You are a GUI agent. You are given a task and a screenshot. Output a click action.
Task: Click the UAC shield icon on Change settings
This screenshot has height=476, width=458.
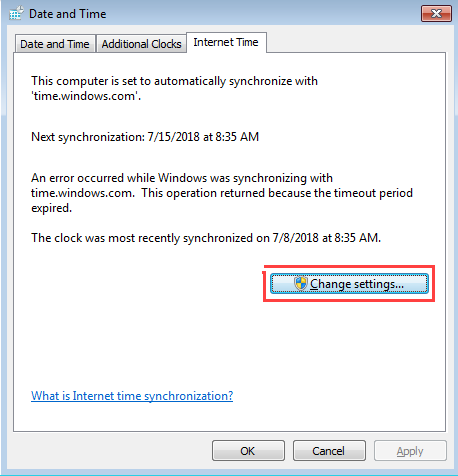click(x=300, y=284)
